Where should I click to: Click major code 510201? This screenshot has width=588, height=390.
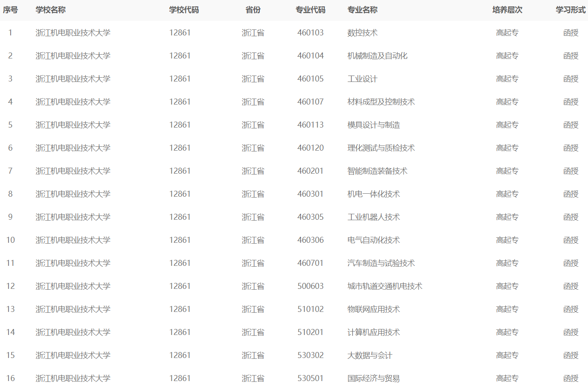[310, 332]
